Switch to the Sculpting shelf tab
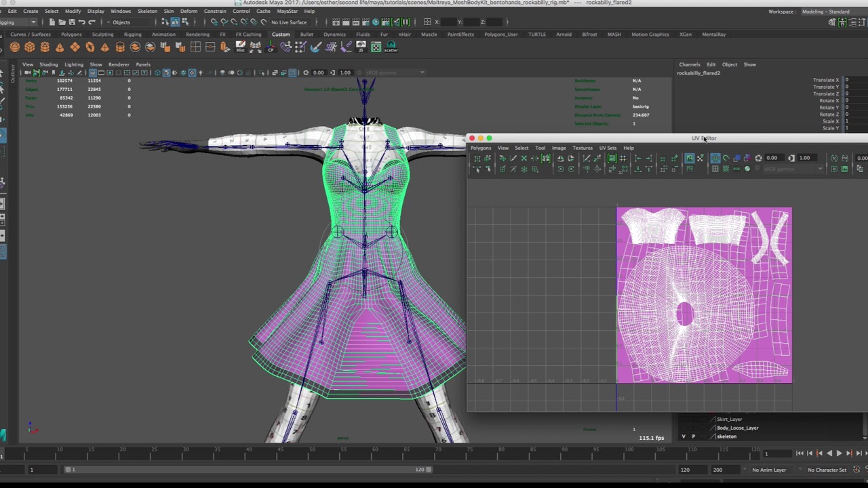Screen dimensions: 868x488 pyautogui.click(x=103, y=35)
